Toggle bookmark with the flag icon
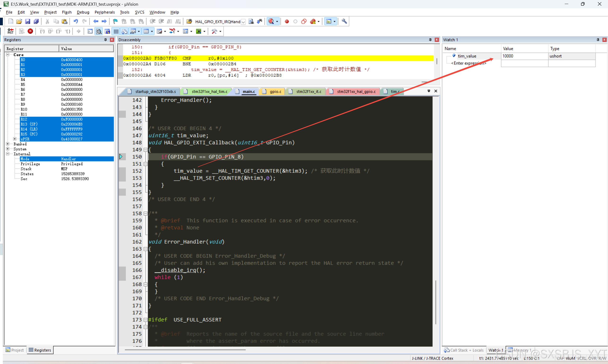The width and height of the screenshot is (608, 364). tap(115, 21)
